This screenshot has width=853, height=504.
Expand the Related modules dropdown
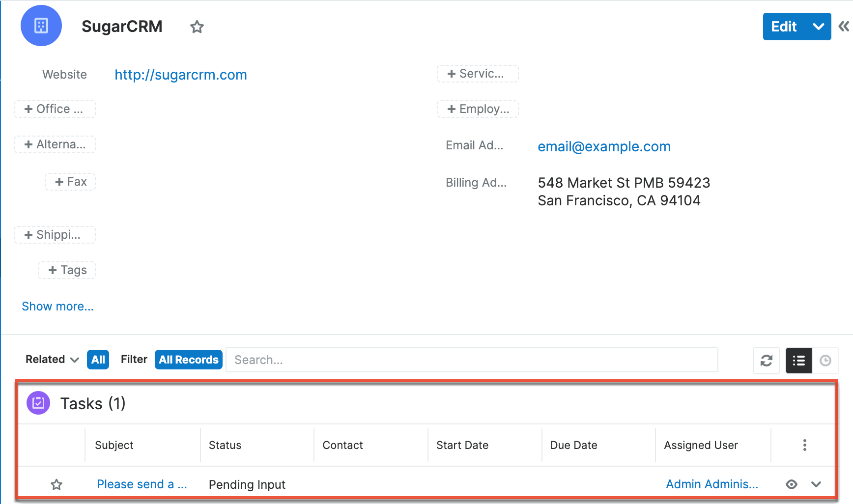tap(52, 359)
